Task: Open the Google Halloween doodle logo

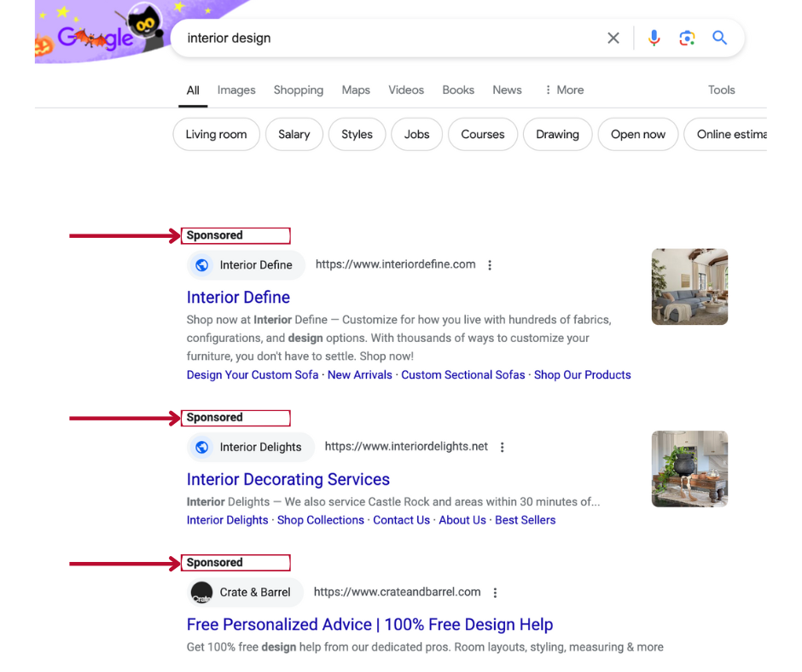Action: click(101, 32)
